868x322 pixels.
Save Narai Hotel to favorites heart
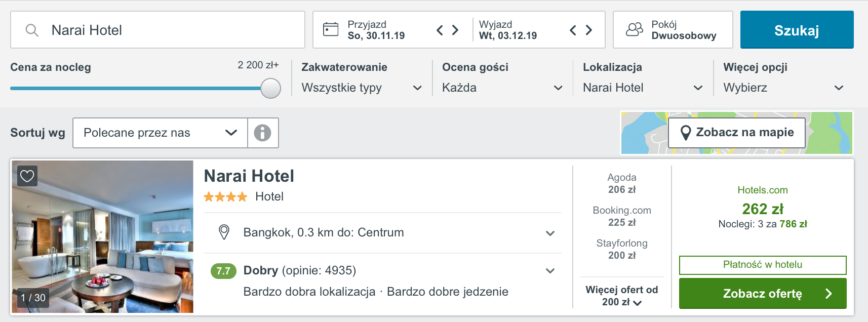click(27, 176)
